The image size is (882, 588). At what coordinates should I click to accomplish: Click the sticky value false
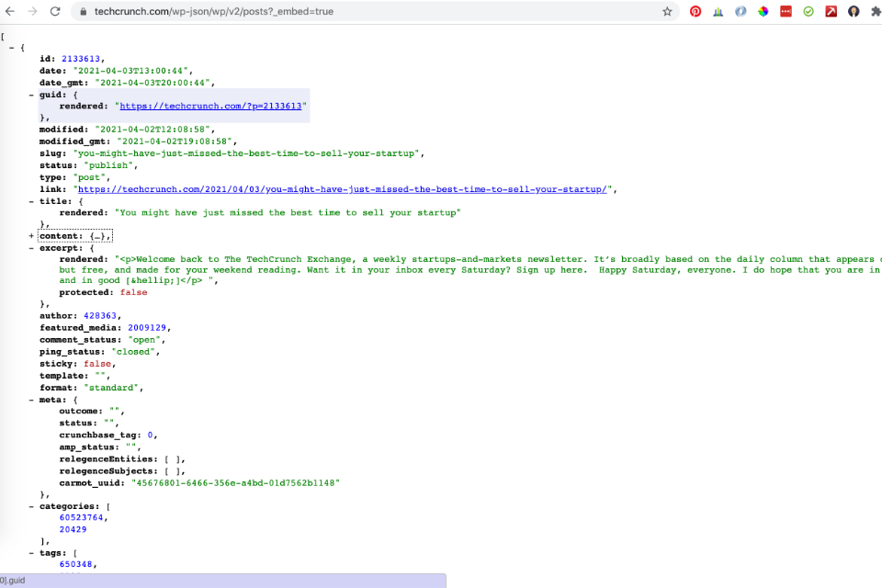pyautogui.click(x=97, y=364)
